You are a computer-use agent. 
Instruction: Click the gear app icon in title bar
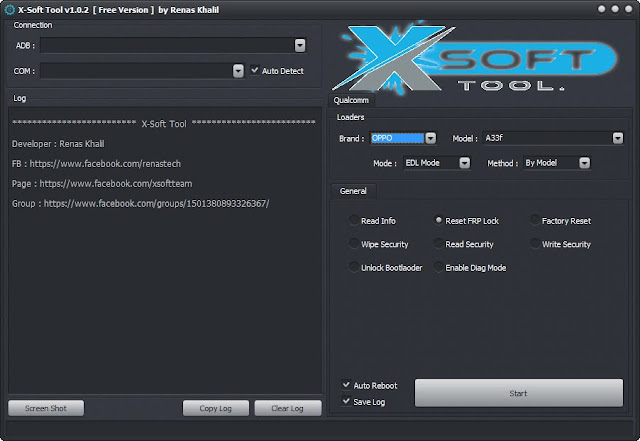(9, 10)
